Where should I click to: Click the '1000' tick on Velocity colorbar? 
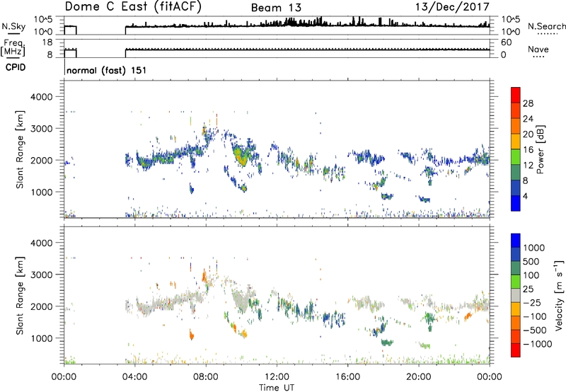[x=533, y=248]
